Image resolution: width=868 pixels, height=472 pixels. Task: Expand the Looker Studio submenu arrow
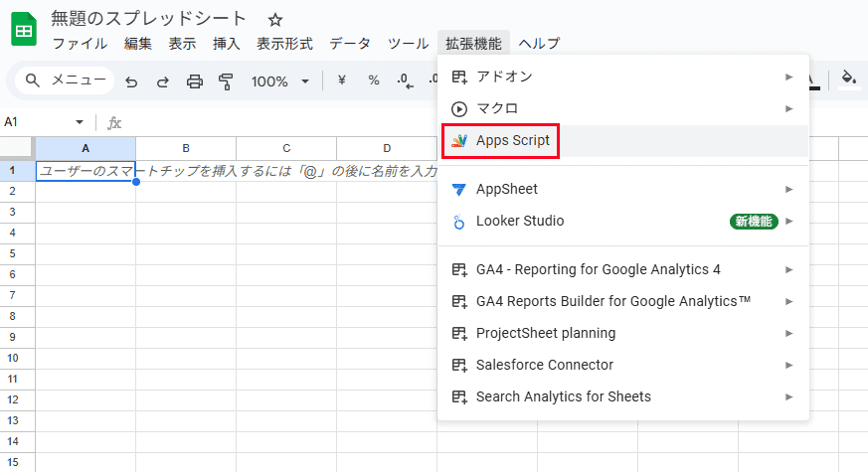pyautogui.click(x=789, y=222)
